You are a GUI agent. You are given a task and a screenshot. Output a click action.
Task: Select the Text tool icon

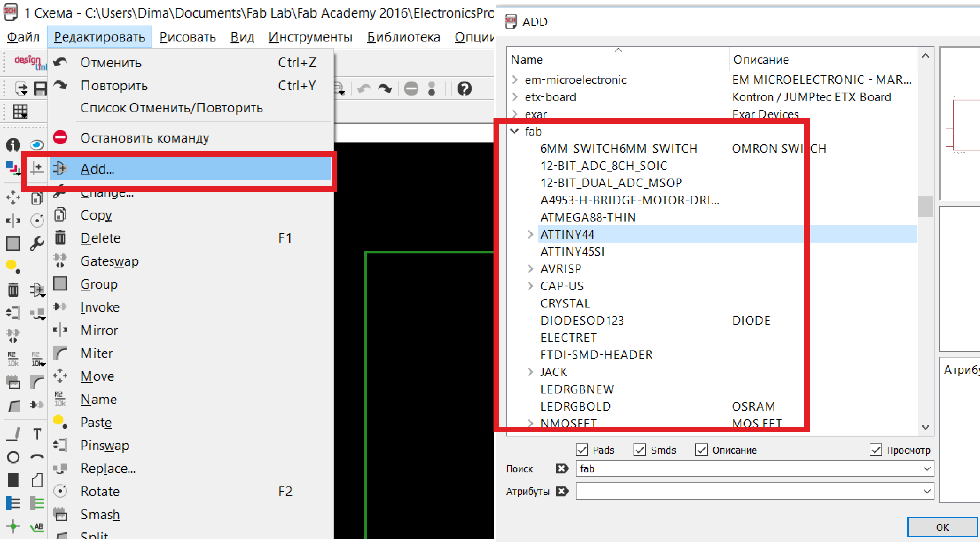pyautogui.click(x=37, y=434)
